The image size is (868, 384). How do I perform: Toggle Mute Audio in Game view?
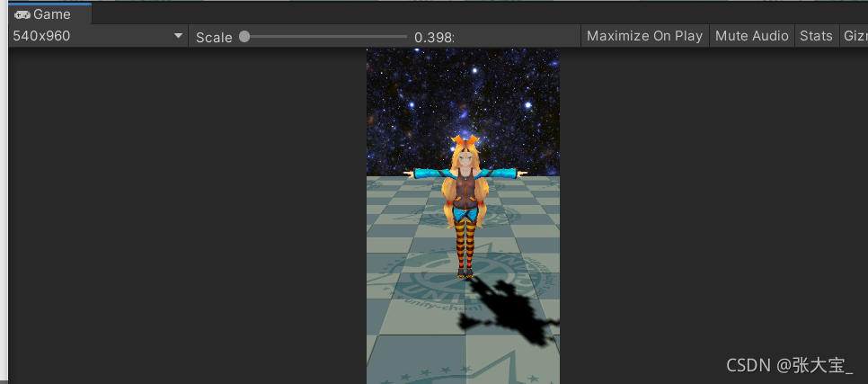(x=751, y=36)
